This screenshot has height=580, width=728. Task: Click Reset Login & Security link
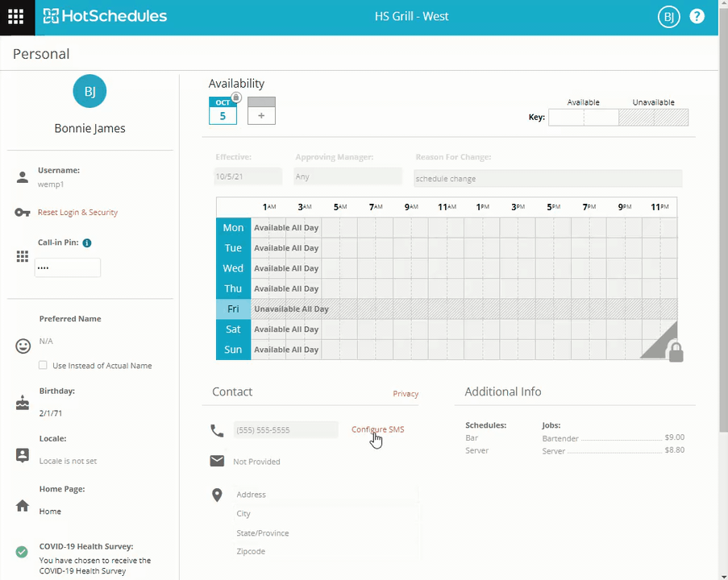(x=77, y=213)
